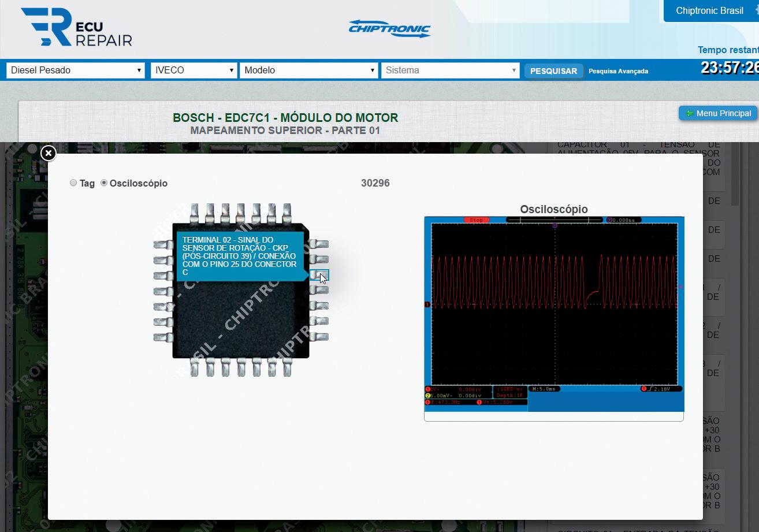Screen dimensions: 759x532
Task: Open the Diesel Pesado dropdown
Action: point(75,70)
